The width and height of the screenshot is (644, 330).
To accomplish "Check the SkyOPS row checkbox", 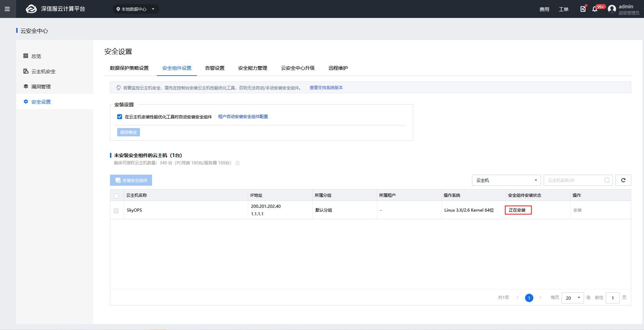I will click(x=116, y=211).
